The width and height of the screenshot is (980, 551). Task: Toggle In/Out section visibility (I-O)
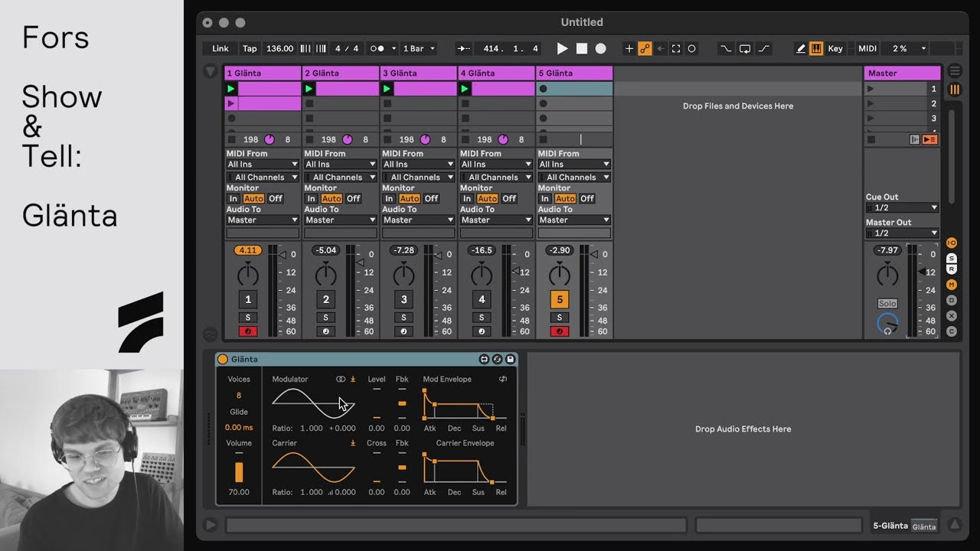(x=952, y=243)
